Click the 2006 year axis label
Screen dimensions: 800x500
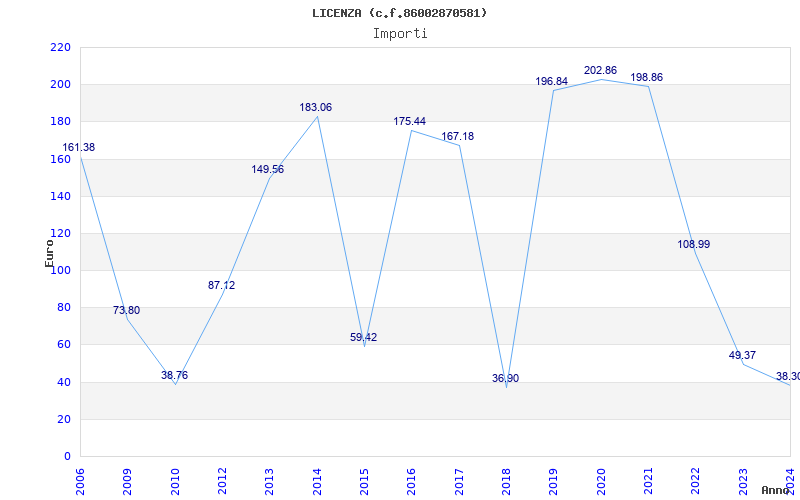(80, 481)
